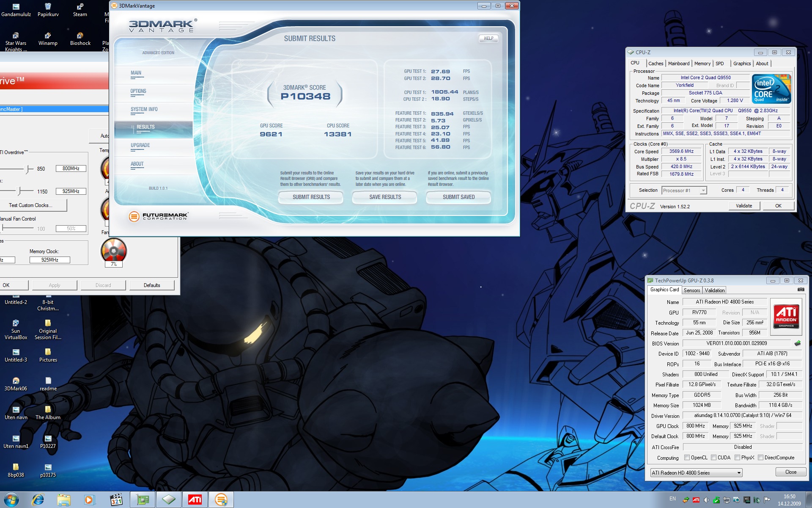Open OPTIONS in 3DMark Vantage sidebar

[138, 91]
